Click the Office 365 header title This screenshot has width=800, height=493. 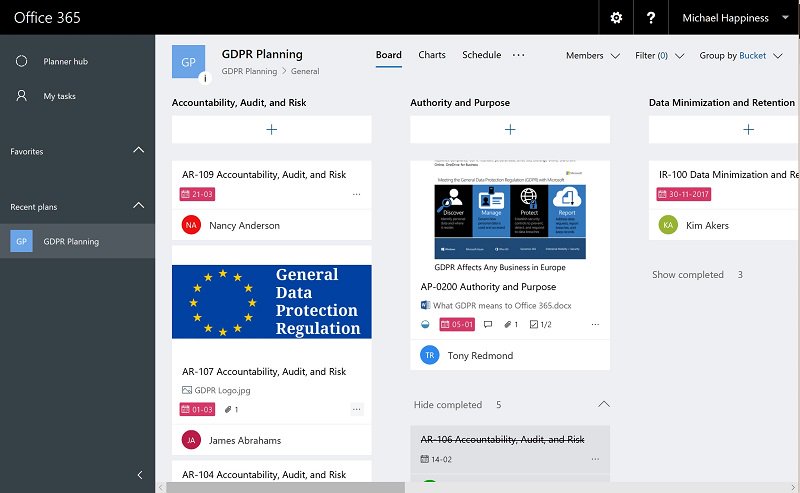(x=47, y=18)
